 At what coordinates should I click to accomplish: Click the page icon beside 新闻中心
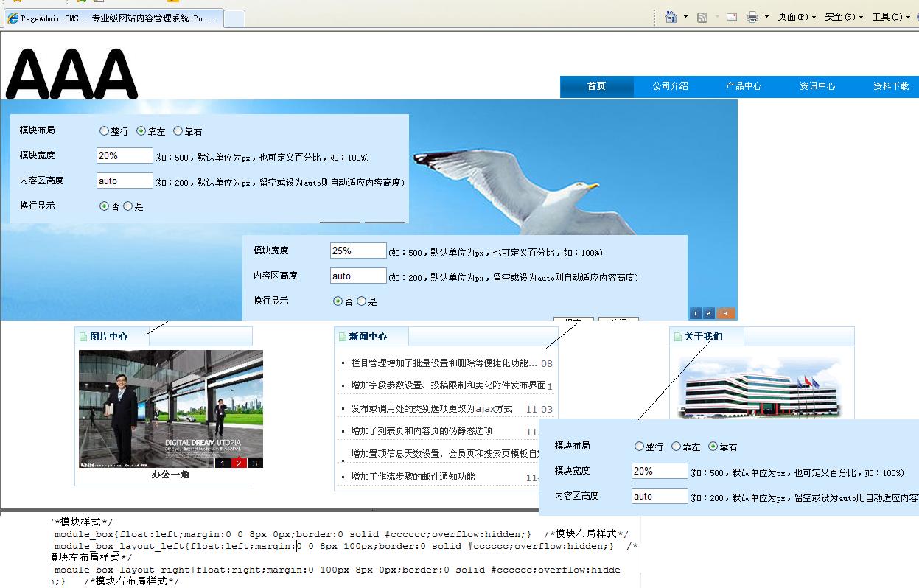click(342, 337)
